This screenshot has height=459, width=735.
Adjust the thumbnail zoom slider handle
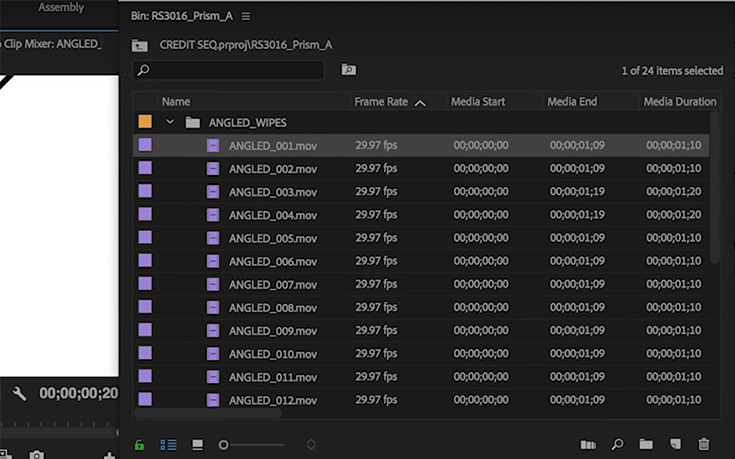pos(223,444)
